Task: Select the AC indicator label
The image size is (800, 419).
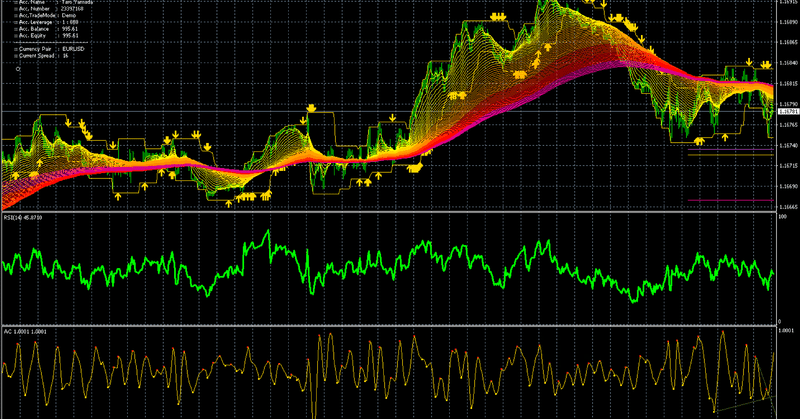Action: coord(25,332)
